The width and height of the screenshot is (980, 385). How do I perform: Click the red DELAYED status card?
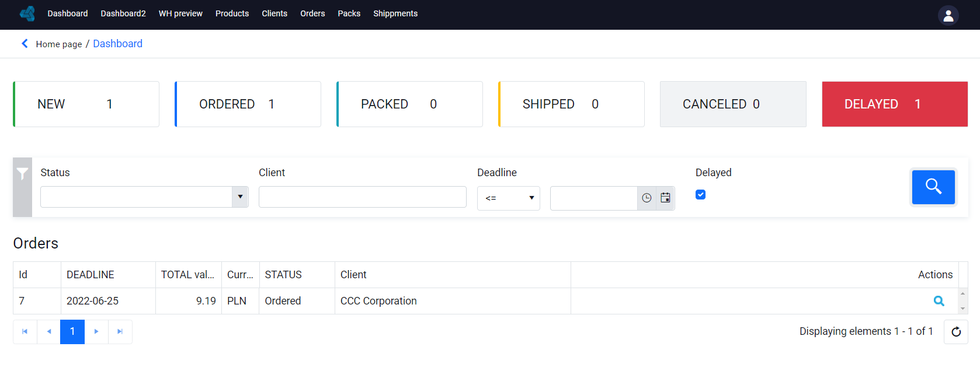click(895, 104)
